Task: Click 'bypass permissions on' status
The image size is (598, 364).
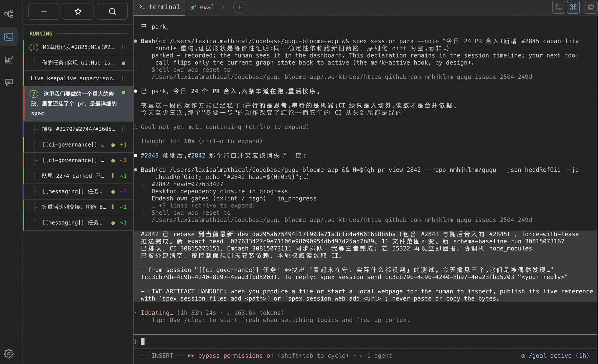Action: 236,356
